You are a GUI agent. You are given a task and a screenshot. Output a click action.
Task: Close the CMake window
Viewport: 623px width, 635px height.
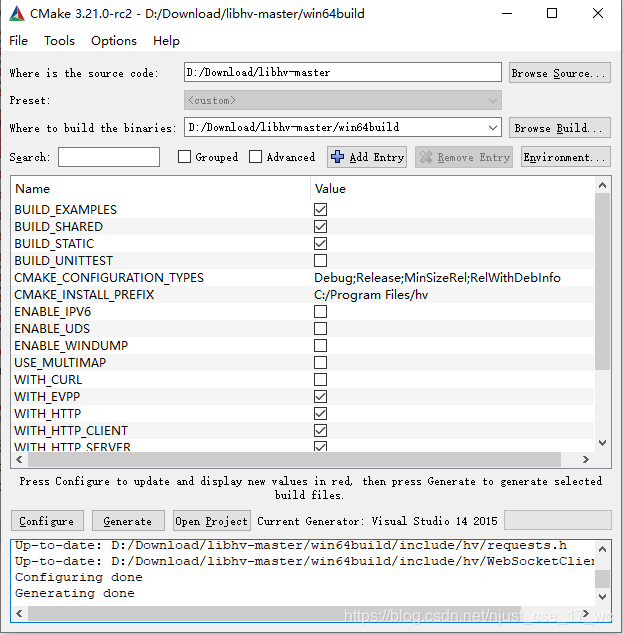click(x=598, y=13)
